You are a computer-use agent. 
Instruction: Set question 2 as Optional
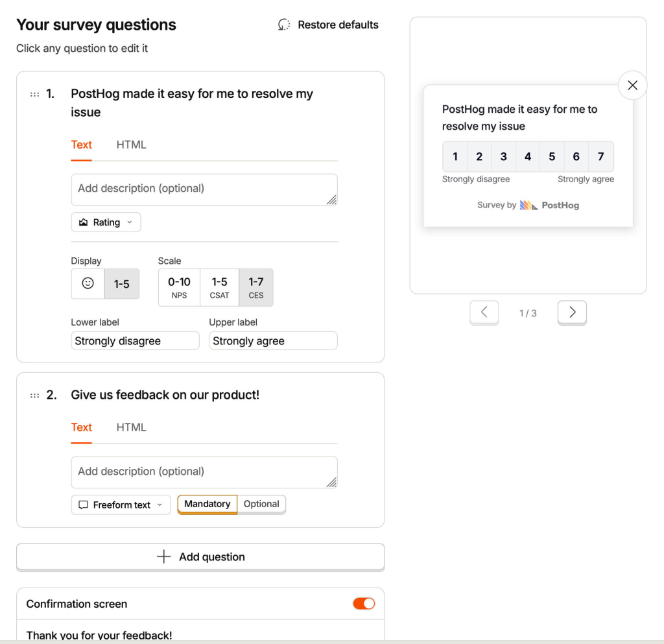click(x=261, y=505)
